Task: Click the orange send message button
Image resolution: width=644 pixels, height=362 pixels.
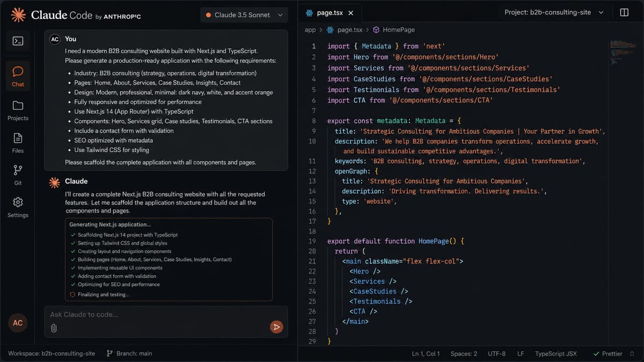Action: pos(276,327)
